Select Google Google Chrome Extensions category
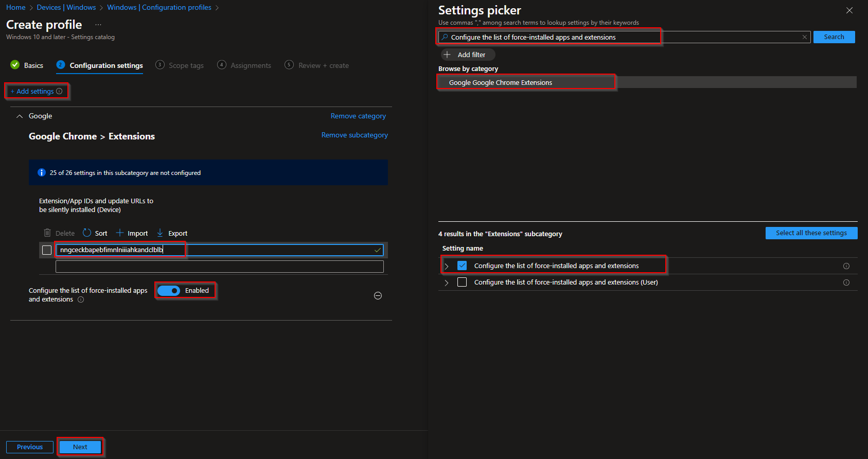Viewport: 868px width, 459px height. pyautogui.click(x=647, y=82)
